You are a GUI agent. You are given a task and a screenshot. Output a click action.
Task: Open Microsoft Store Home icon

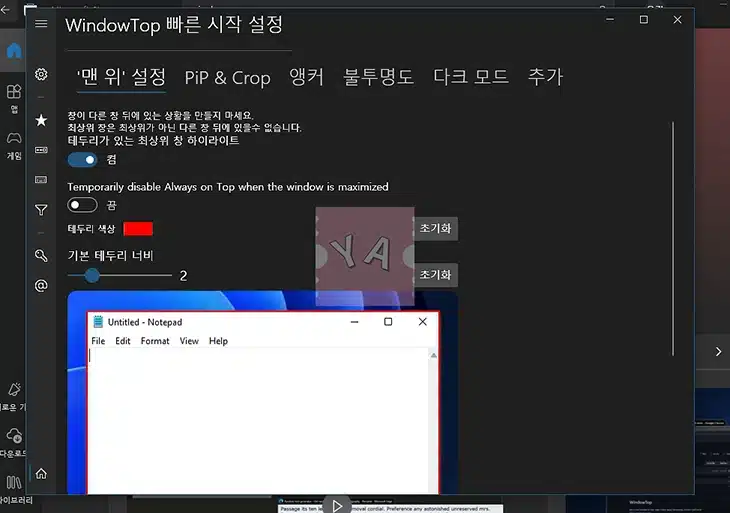click(x=14, y=50)
